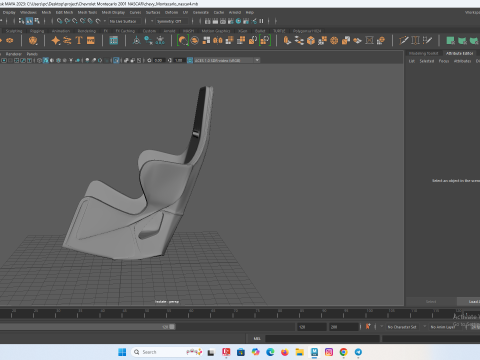The width and height of the screenshot is (480, 360).
Task: Click the MEL command input field
Action: pos(322,339)
